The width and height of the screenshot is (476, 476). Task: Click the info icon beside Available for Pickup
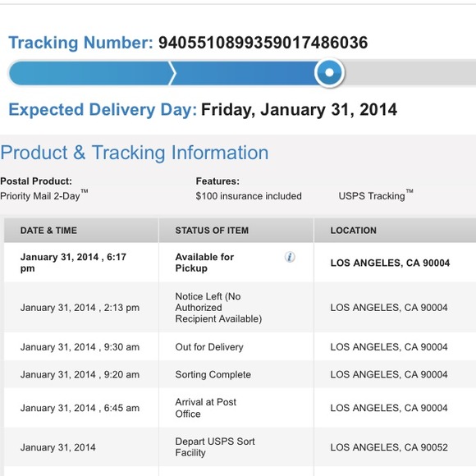coord(290,257)
